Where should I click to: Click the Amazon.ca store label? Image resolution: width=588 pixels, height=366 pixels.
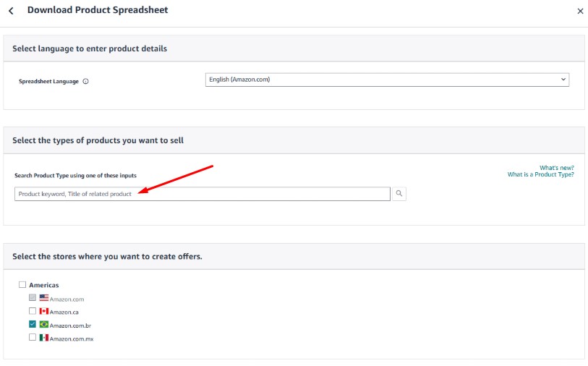(x=64, y=312)
